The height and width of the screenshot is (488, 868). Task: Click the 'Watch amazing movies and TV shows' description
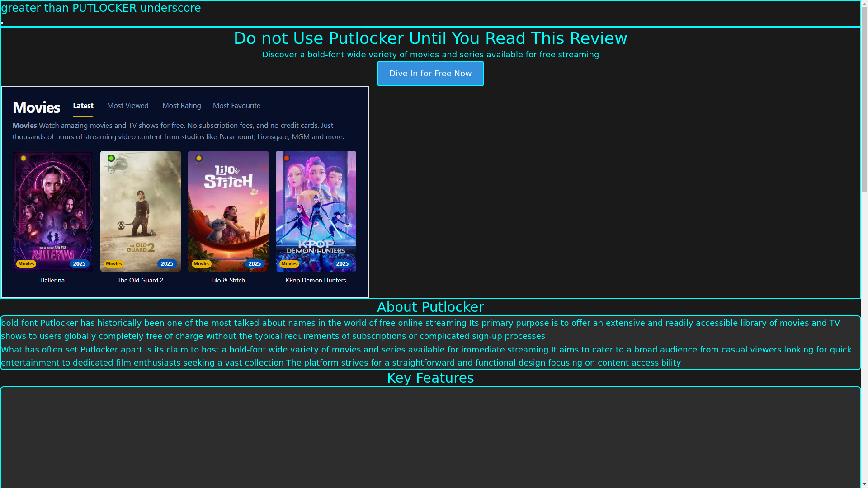coord(179,131)
